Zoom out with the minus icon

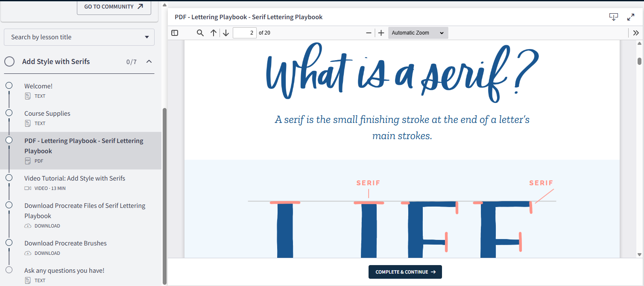point(369,33)
